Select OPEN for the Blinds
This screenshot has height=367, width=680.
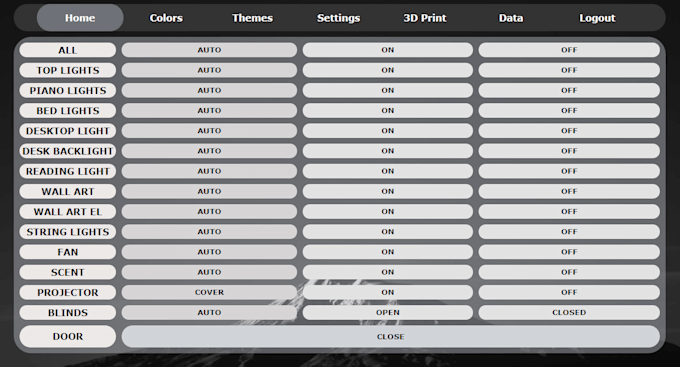388,312
